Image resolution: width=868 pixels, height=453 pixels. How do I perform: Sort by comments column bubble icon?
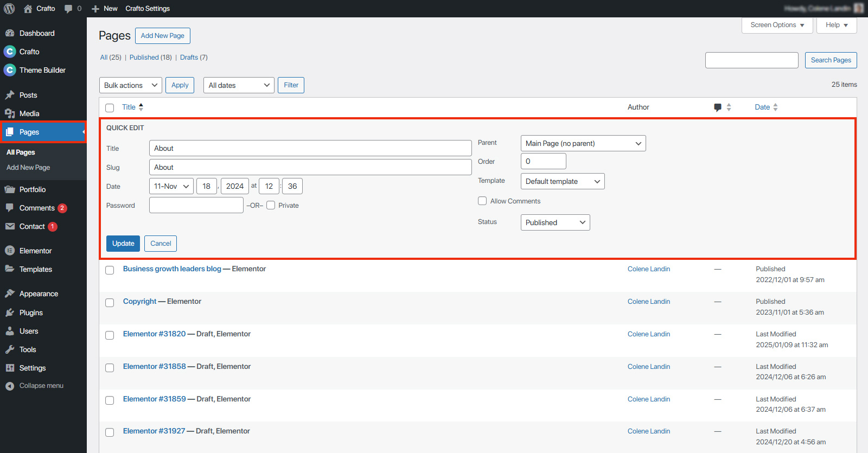(x=718, y=107)
